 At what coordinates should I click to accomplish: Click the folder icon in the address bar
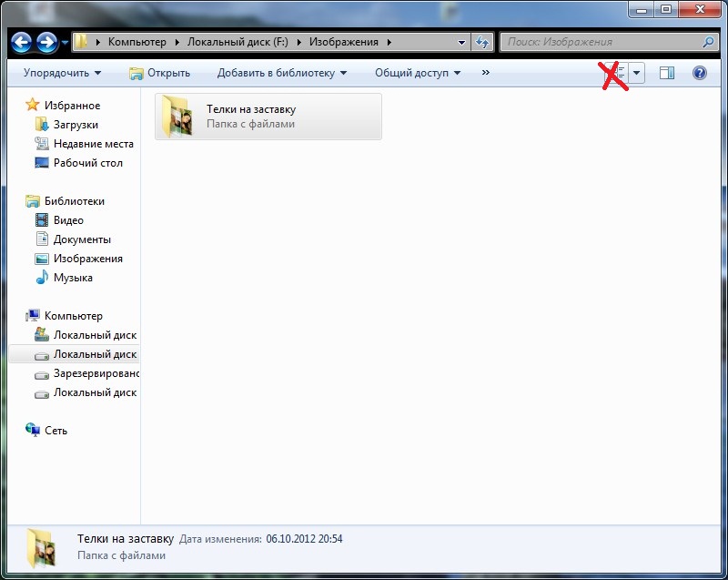click(x=81, y=42)
